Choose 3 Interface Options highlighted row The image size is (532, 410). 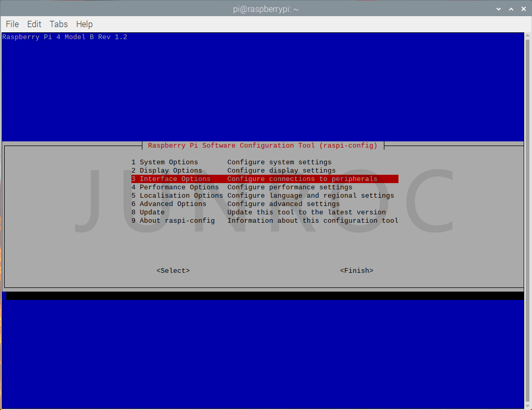[264, 179]
